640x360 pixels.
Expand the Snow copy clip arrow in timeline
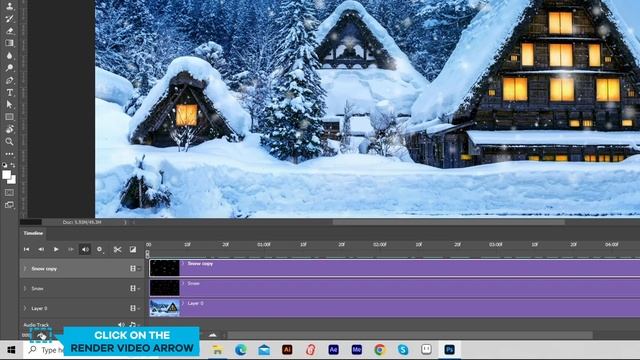183,264
